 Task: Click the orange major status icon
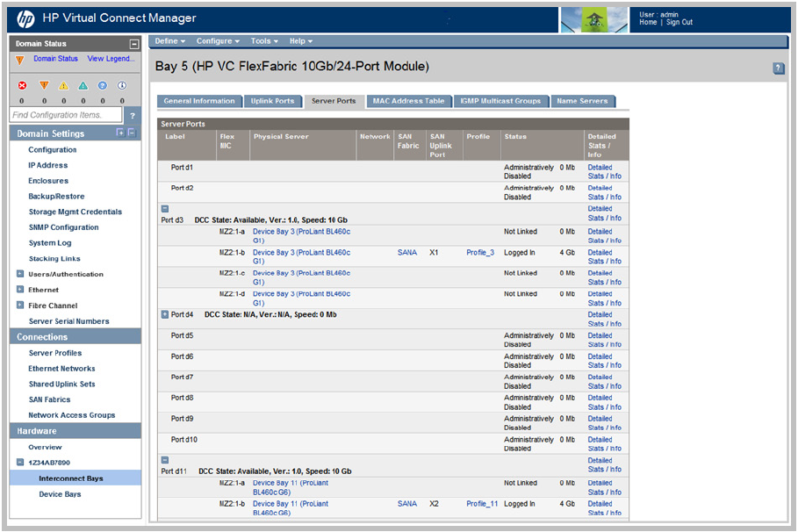click(44, 85)
